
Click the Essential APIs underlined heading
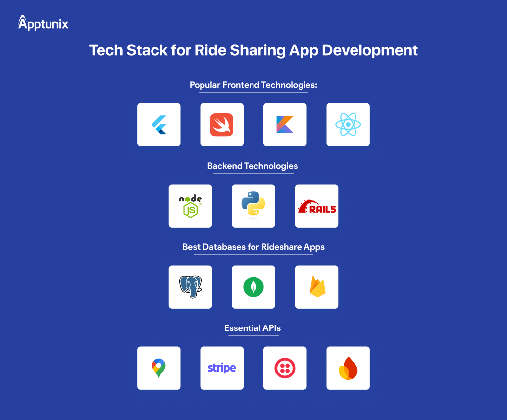(253, 328)
